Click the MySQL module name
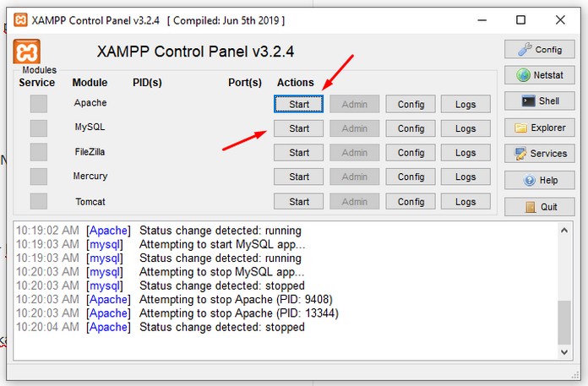This screenshot has height=386, width=588. (90, 127)
